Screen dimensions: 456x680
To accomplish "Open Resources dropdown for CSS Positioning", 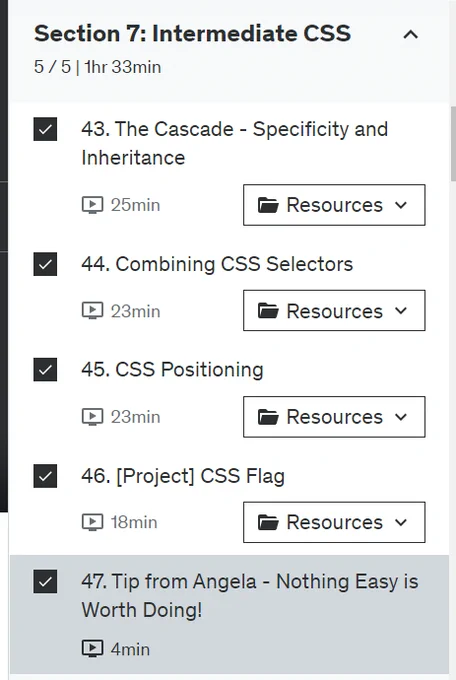I will [x=334, y=417].
